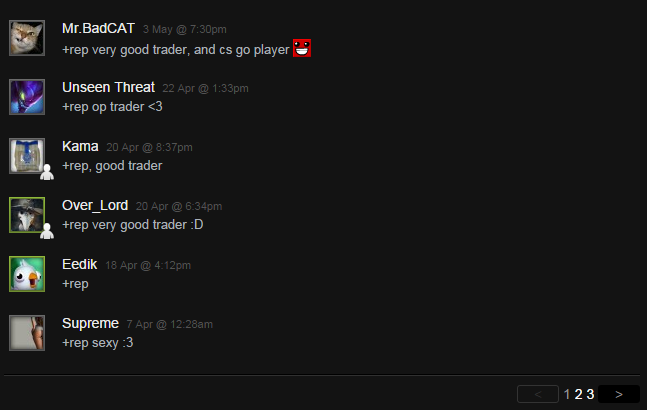This screenshot has height=410, width=647.
Task: Open Unseen Threat username link
Action: coord(109,87)
